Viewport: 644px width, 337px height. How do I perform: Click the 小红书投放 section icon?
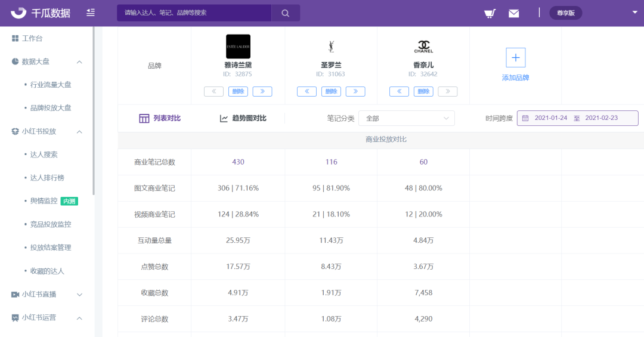[15, 131]
